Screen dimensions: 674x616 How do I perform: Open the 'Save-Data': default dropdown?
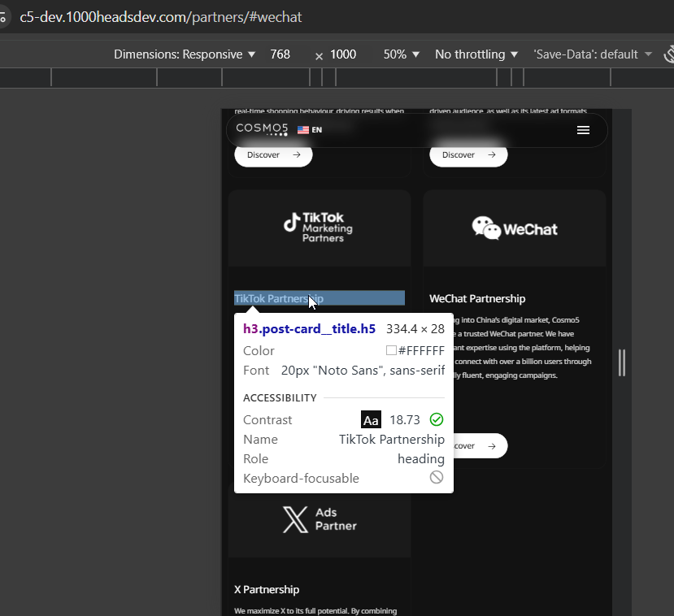pos(593,54)
